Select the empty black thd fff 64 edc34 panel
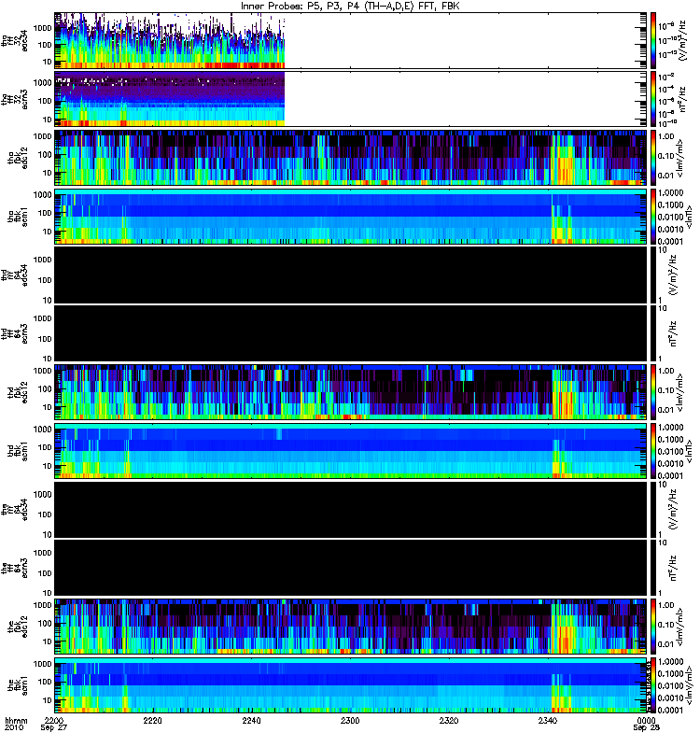The image size is (700, 747). click(351, 275)
